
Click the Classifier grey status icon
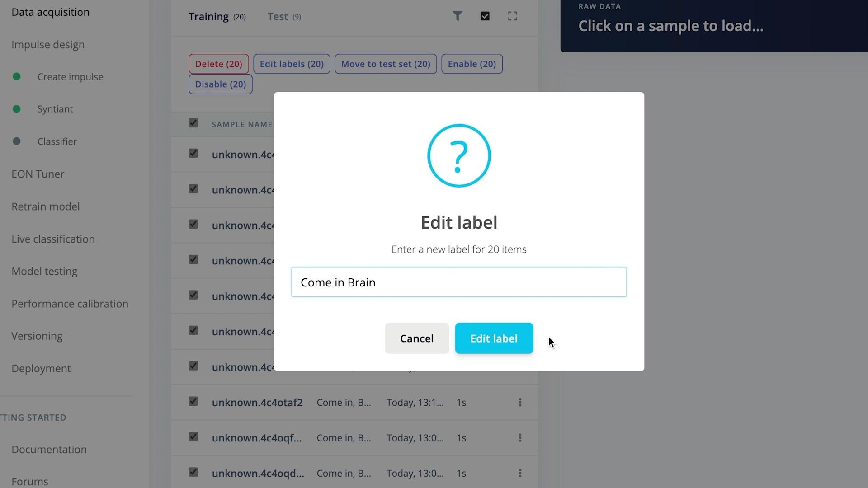tap(16, 141)
